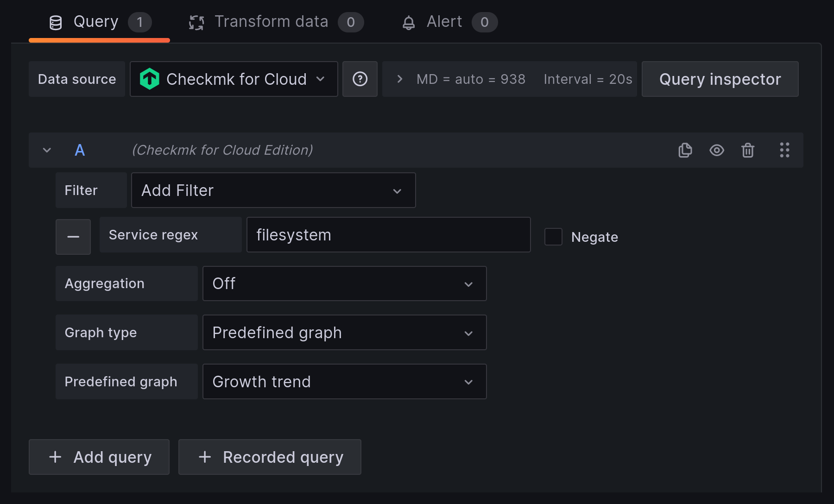834x504 pixels.
Task: Click the bell icon on Alert tab
Action: (409, 22)
